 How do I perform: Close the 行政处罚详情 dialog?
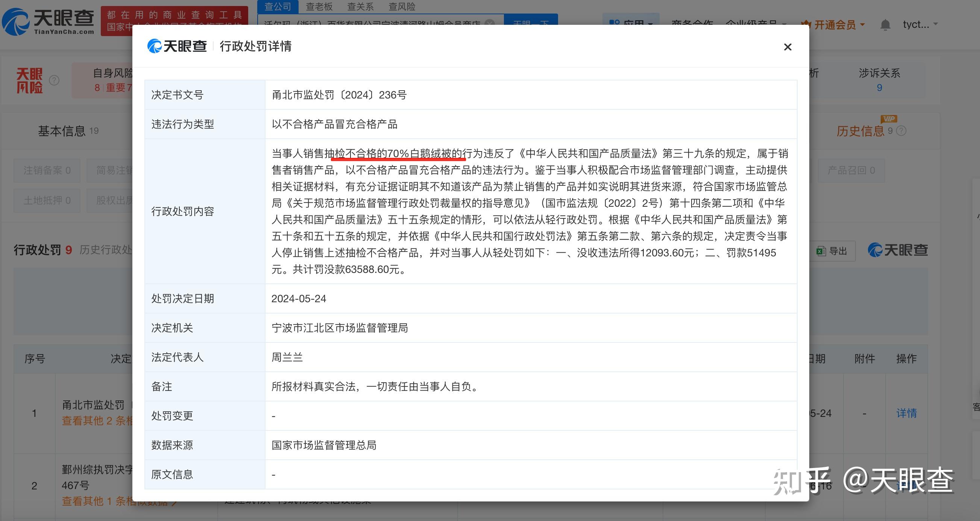[787, 47]
